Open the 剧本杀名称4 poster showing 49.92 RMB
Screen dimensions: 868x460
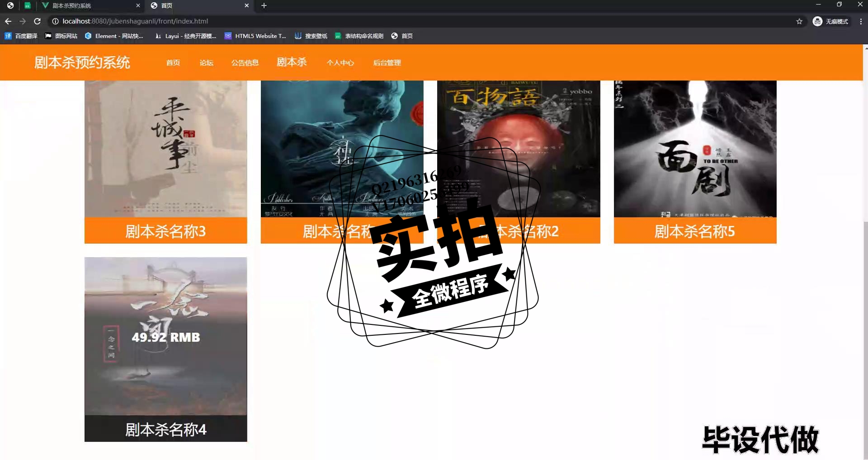click(166, 336)
